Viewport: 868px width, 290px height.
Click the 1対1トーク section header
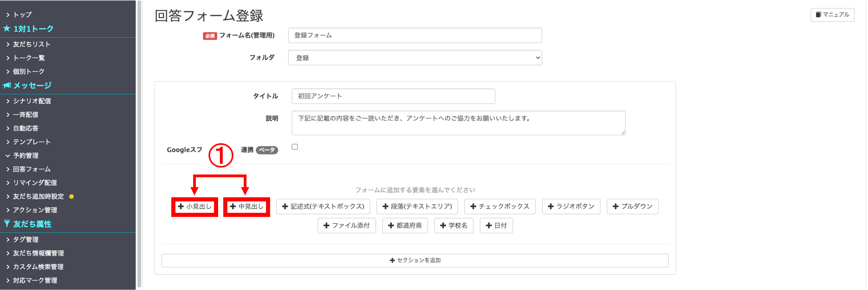33,29
